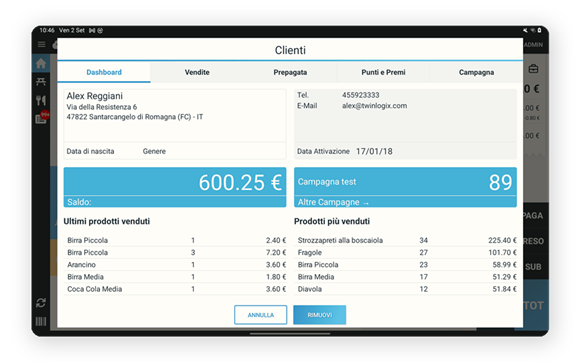Open the Campagna tab

point(476,72)
